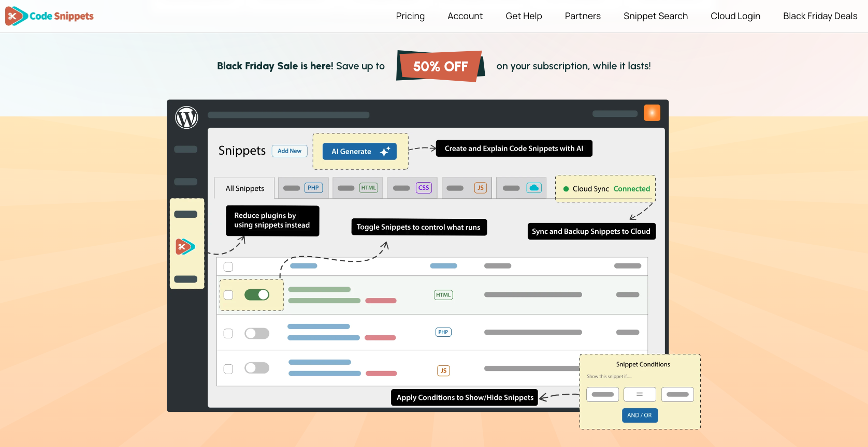Screen dimensions: 868x447
Task: Open the Partners page
Action: 583,16
